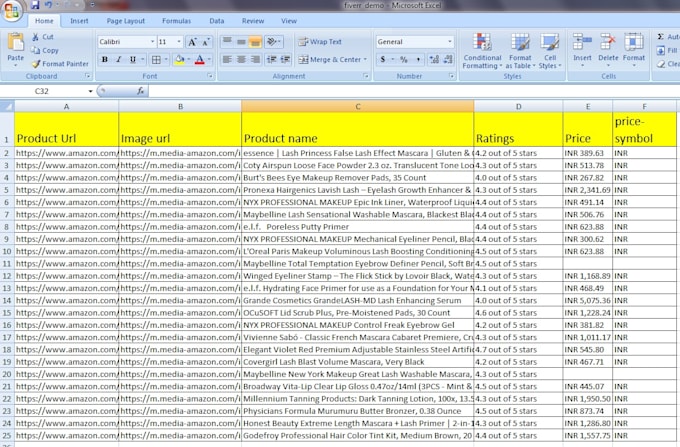The width and height of the screenshot is (680, 447).
Task: Open Font dialog launcher
Action: click(x=210, y=76)
